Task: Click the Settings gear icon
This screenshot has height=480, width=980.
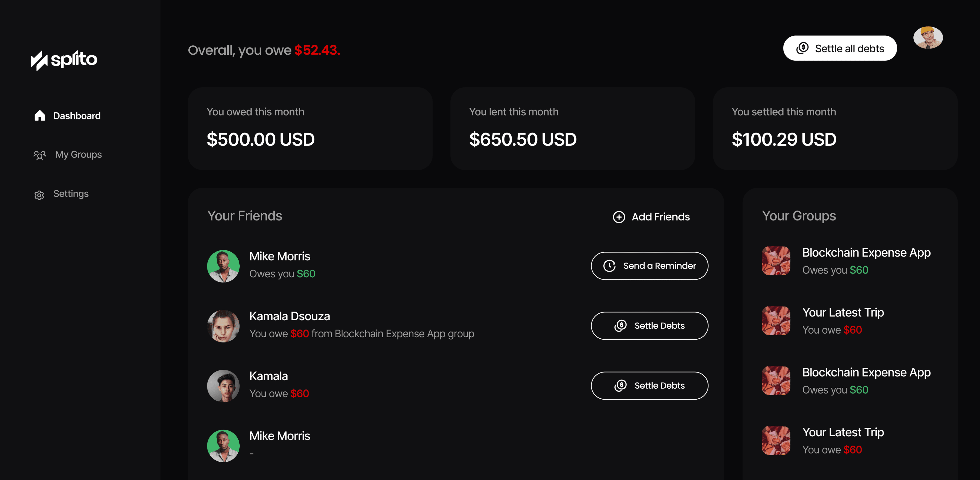Action: (x=40, y=194)
